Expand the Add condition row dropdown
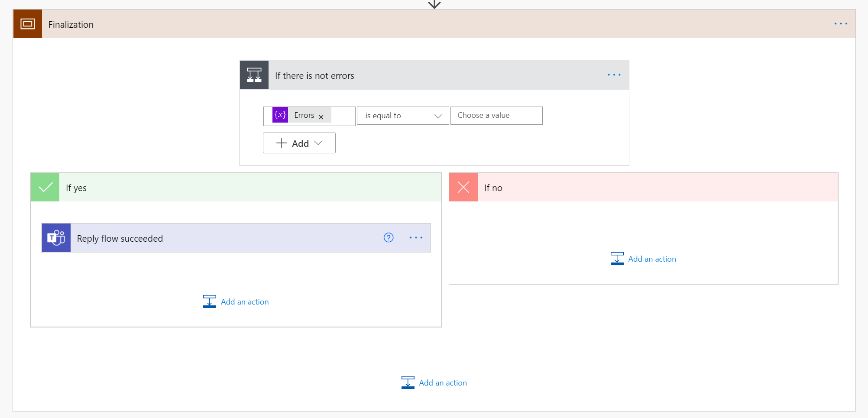The width and height of the screenshot is (868, 418). click(x=299, y=143)
